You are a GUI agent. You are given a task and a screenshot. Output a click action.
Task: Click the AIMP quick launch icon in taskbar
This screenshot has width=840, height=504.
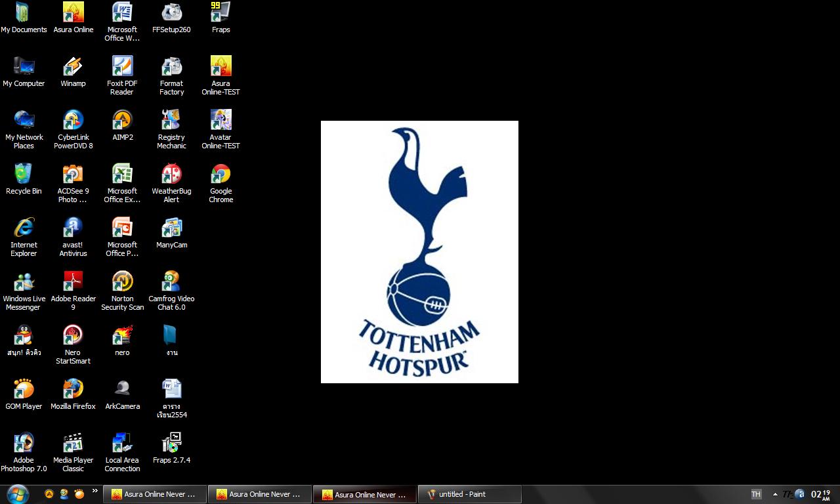(x=49, y=494)
